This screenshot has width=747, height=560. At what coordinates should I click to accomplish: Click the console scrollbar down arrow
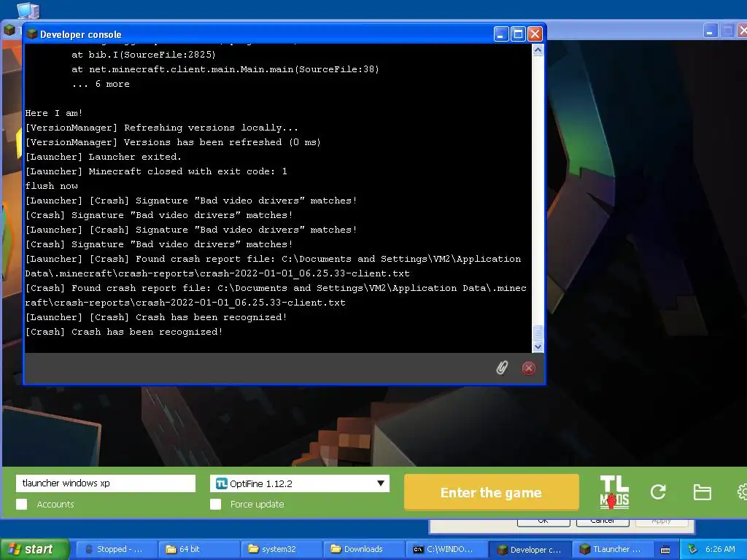(x=538, y=346)
